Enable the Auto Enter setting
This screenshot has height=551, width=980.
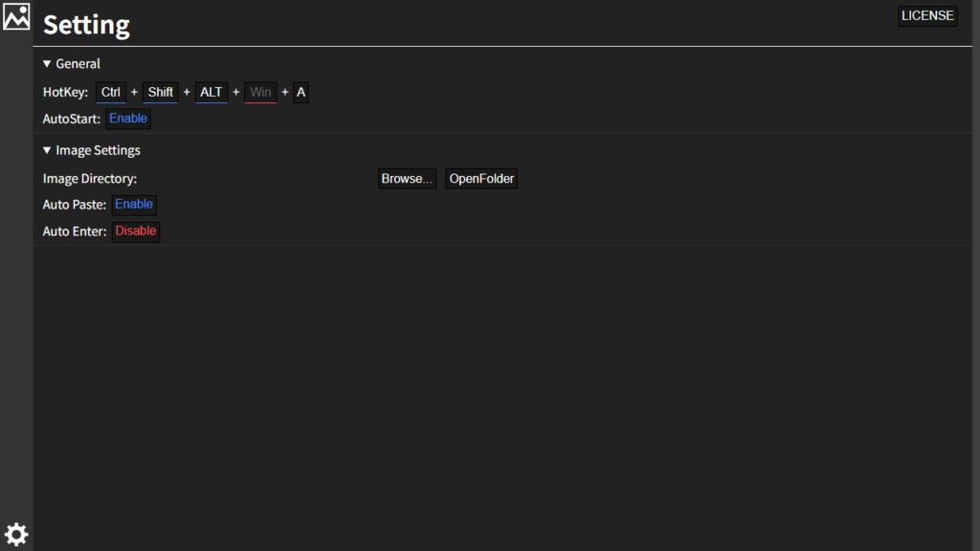click(x=135, y=231)
